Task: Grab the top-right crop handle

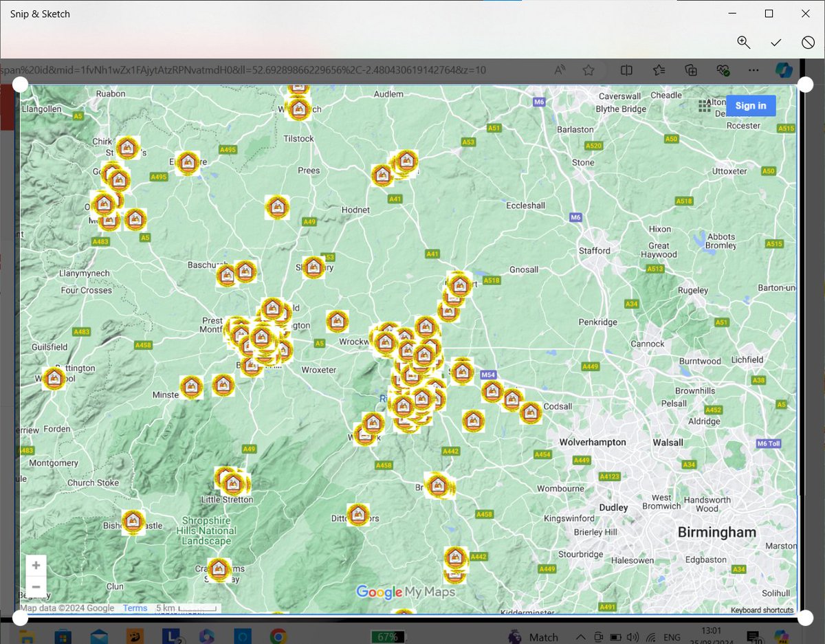Action: pos(805,85)
